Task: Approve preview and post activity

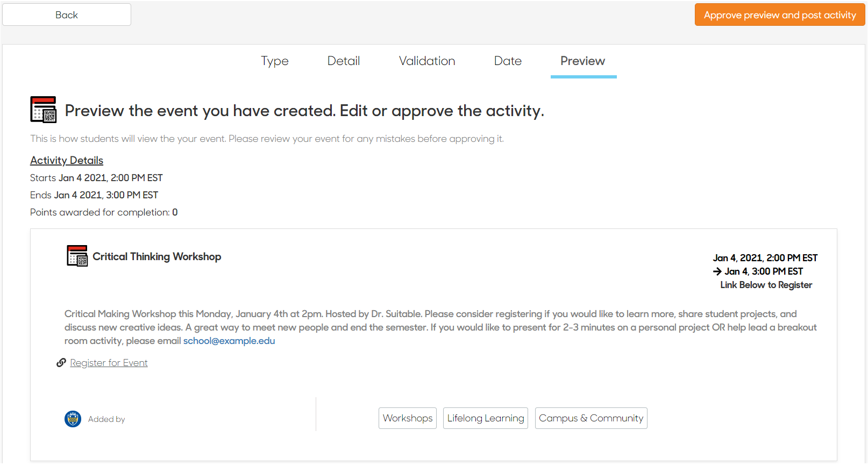Action: pyautogui.click(x=780, y=15)
